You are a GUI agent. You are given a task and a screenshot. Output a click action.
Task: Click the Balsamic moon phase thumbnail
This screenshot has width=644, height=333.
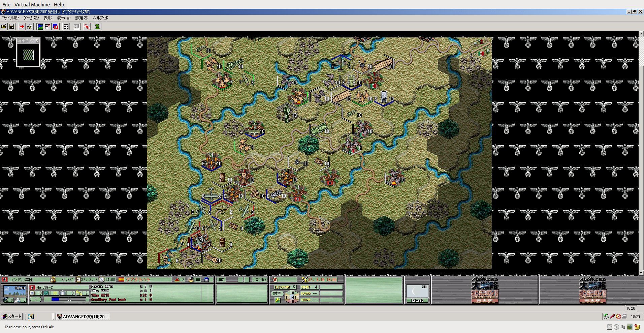(x=417, y=292)
